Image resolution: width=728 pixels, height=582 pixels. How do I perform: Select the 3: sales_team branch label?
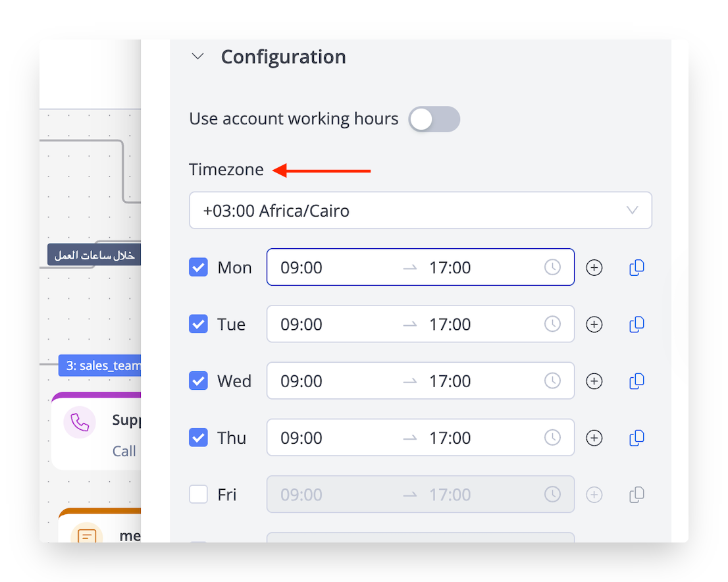click(x=100, y=365)
